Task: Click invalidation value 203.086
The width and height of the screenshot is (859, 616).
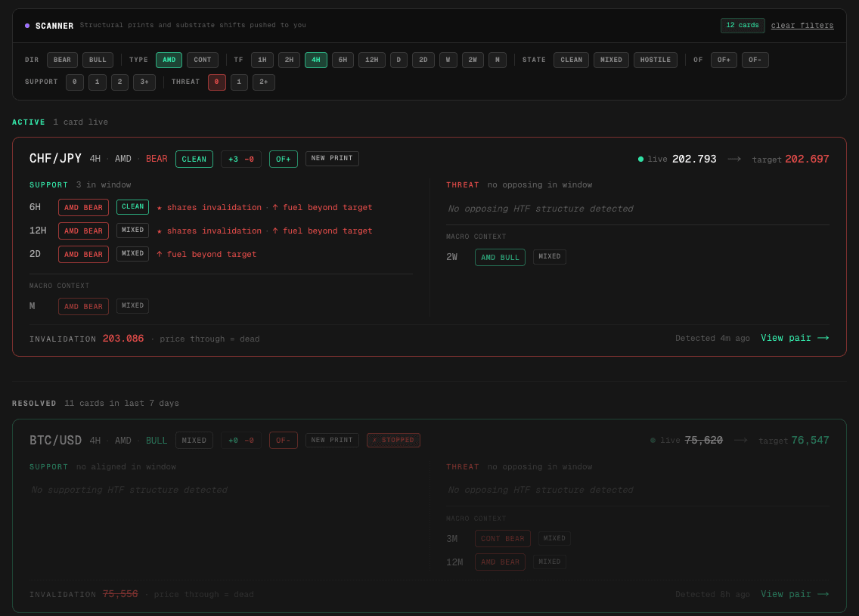Action: [x=122, y=339]
